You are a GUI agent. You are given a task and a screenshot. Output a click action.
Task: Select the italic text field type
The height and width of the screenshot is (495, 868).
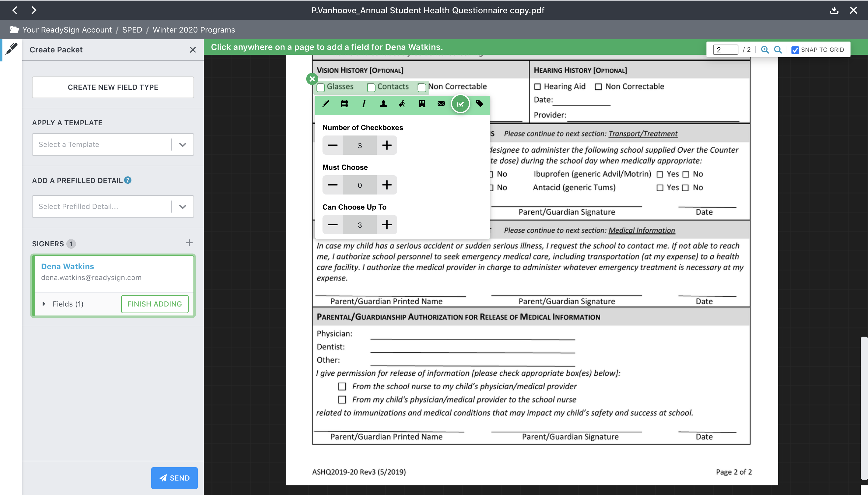click(x=364, y=104)
